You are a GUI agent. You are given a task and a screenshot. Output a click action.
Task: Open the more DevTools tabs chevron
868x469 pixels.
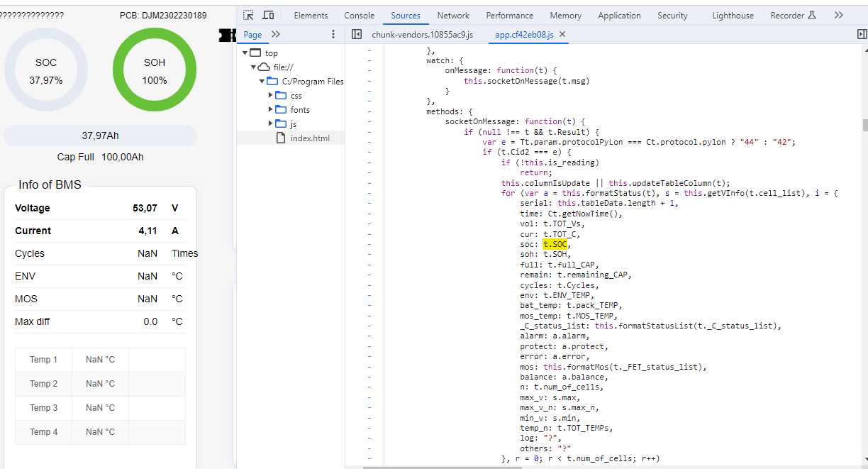pos(839,15)
